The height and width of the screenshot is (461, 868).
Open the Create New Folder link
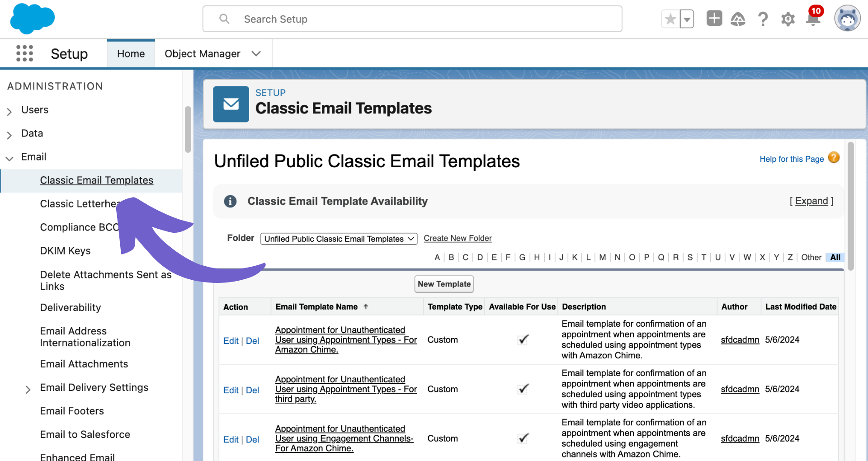pyautogui.click(x=458, y=238)
